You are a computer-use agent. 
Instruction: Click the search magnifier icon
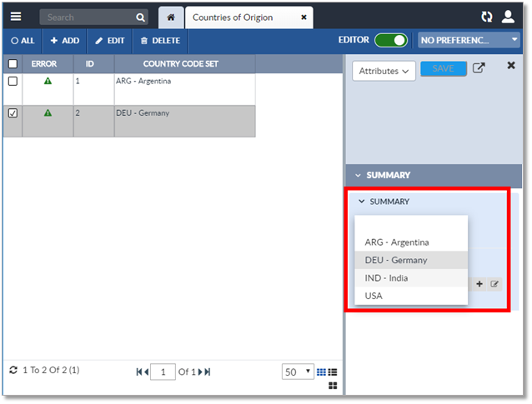tap(140, 17)
